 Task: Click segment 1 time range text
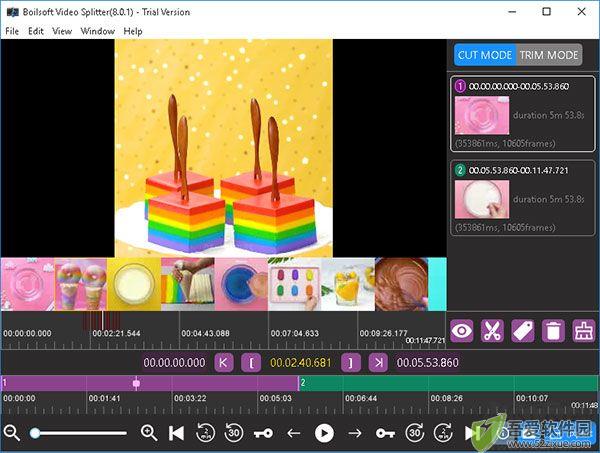click(519, 86)
